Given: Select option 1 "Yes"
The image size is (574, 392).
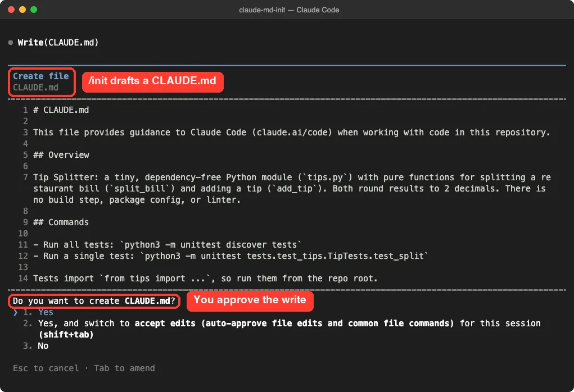Looking at the screenshot, I should (38, 312).
